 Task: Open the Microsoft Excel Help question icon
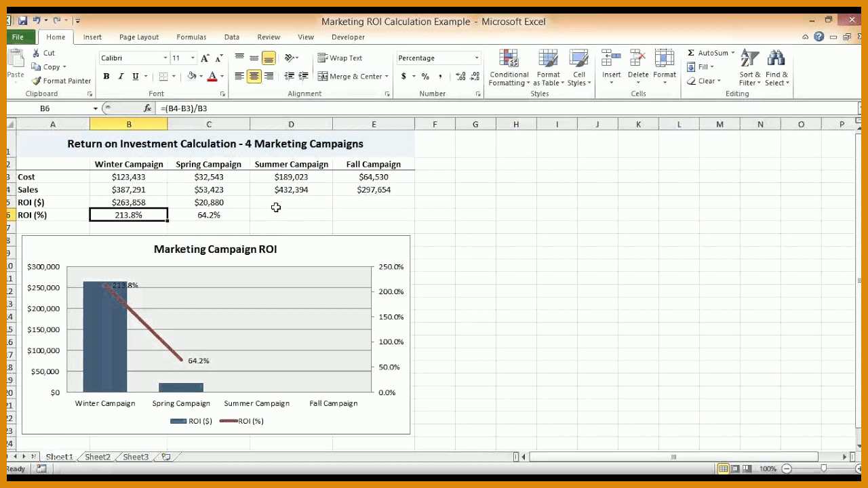point(819,37)
